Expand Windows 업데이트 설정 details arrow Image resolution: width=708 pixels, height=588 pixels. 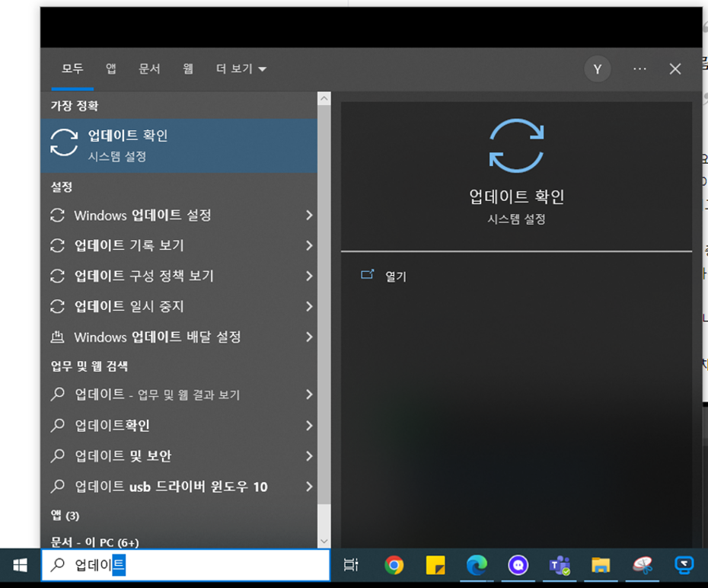pyautogui.click(x=309, y=215)
